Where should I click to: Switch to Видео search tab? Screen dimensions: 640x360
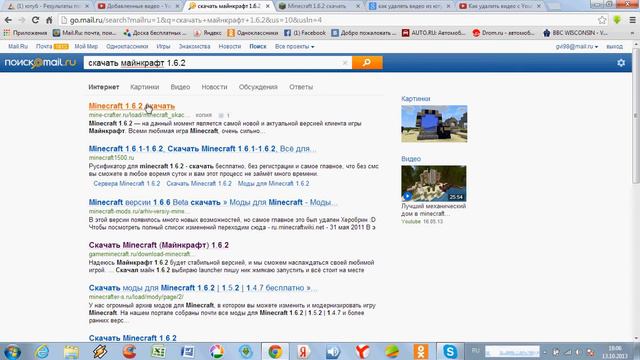click(180, 87)
